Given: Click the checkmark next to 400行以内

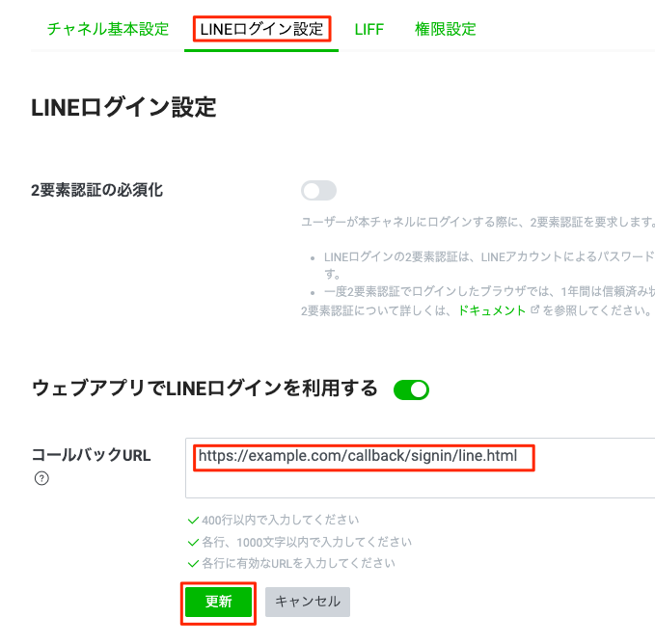Looking at the screenshot, I should (x=193, y=521).
